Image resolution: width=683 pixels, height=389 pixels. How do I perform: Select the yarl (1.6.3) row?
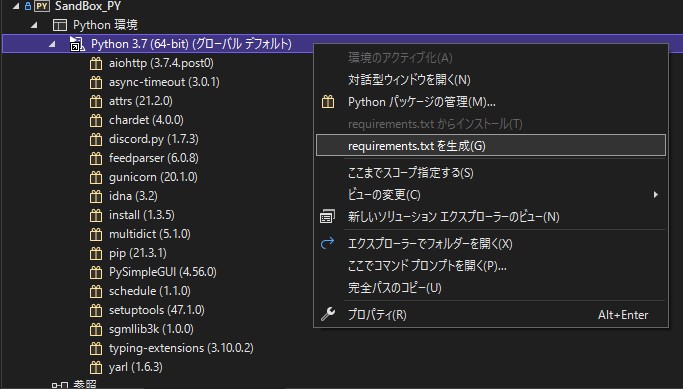[136, 368]
